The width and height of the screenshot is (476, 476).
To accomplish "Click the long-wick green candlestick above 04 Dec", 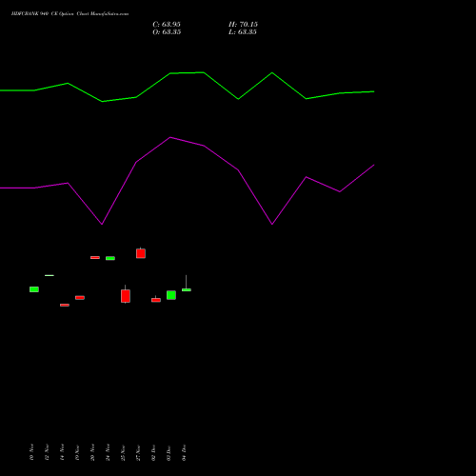I will [x=187, y=289].
